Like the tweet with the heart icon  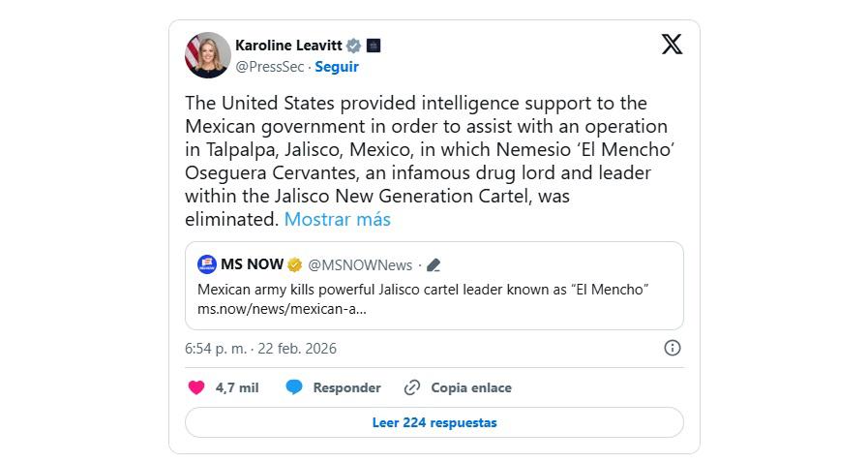point(196,387)
